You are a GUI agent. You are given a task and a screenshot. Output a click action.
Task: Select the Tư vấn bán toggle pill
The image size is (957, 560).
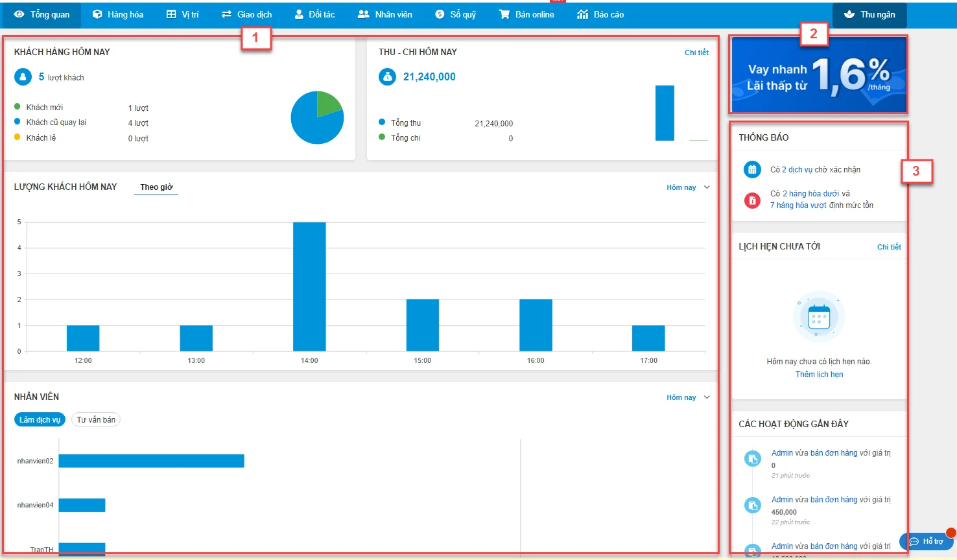[x=96, y=420]
